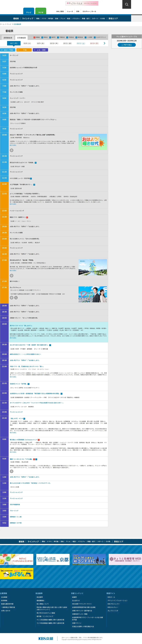Collapse the 午後 section

(24, 50)
